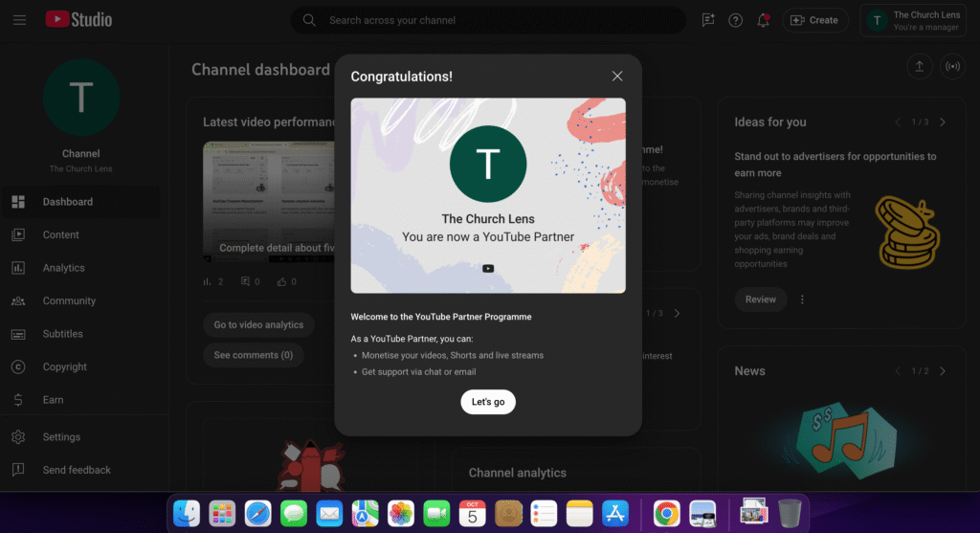Go to next Ideas for you card

(x=943, y=122)
